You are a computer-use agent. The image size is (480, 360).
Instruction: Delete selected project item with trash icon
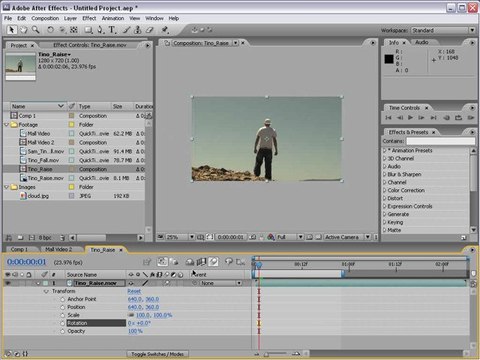pos(62,238)
